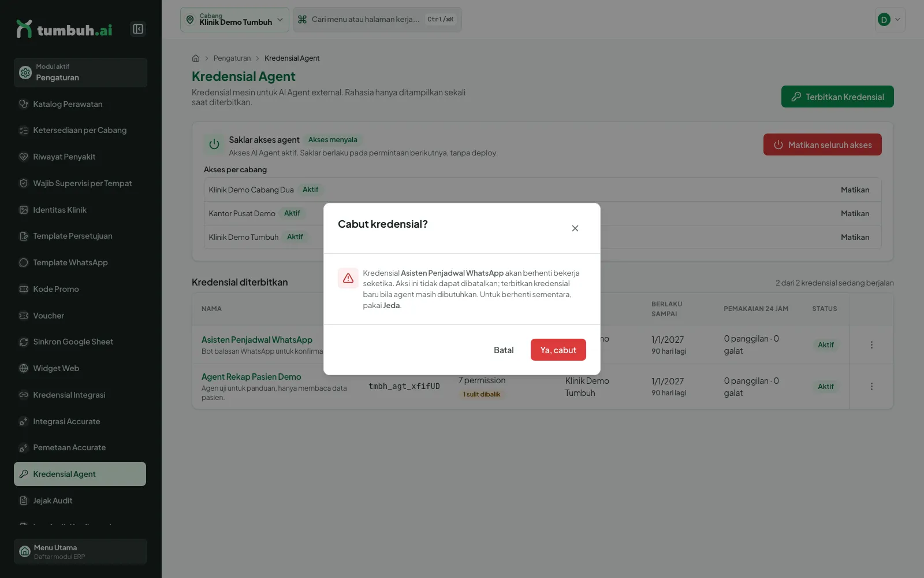
Task: Open Sinkron Google Sheet
Action: tap(80, 342)
